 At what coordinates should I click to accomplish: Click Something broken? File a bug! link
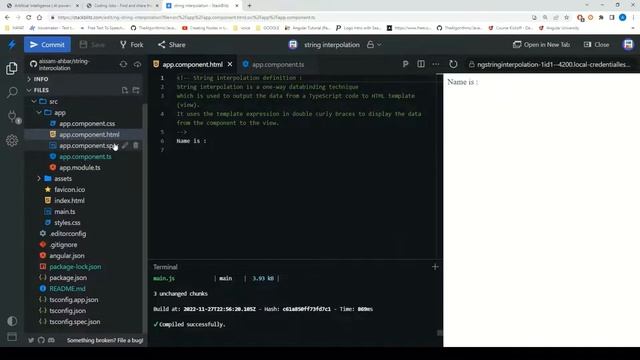pyautogui.click(x=105, y=340)
